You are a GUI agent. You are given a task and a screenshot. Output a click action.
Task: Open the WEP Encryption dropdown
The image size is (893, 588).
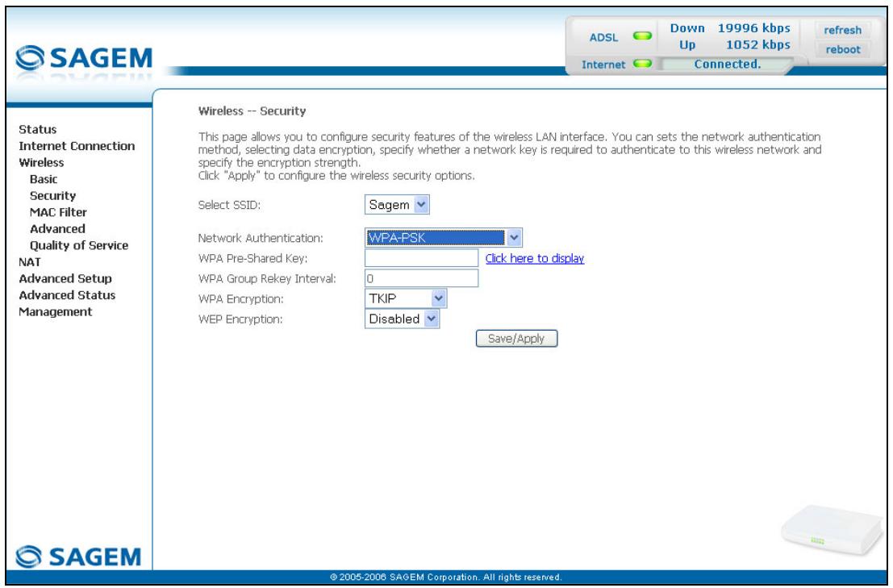[x=402, y=319]
